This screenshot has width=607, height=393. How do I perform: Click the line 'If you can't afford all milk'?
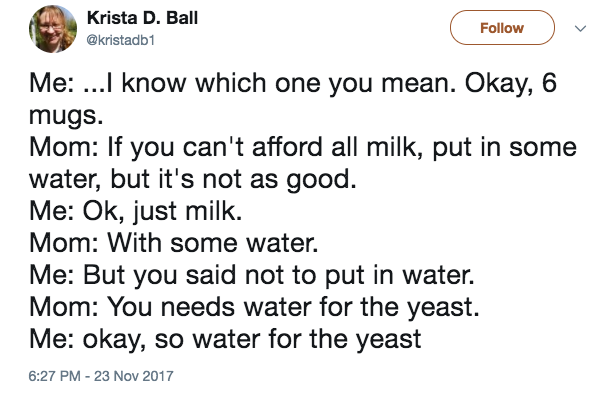pyautogui.click(x=264, y=148)
